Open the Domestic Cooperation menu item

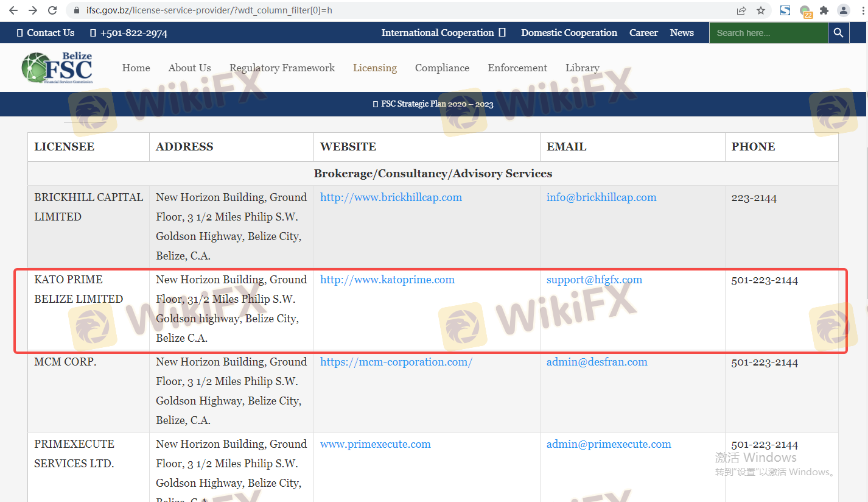click(x=569, y=33)
